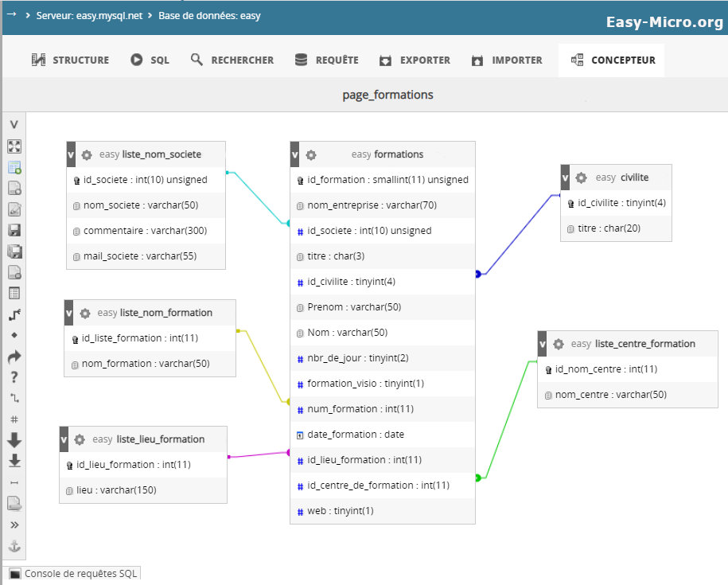
Task: Click the Export schema icon
Action: tap(14, 503)
